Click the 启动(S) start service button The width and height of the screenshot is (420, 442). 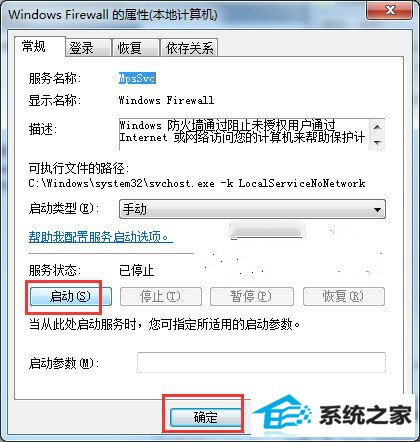(x=71, y=296)
